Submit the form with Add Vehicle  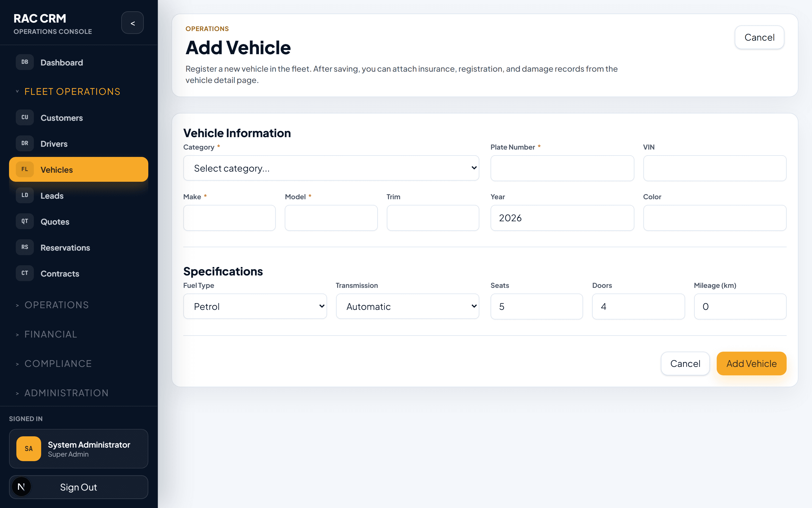(x=752, y=364)
